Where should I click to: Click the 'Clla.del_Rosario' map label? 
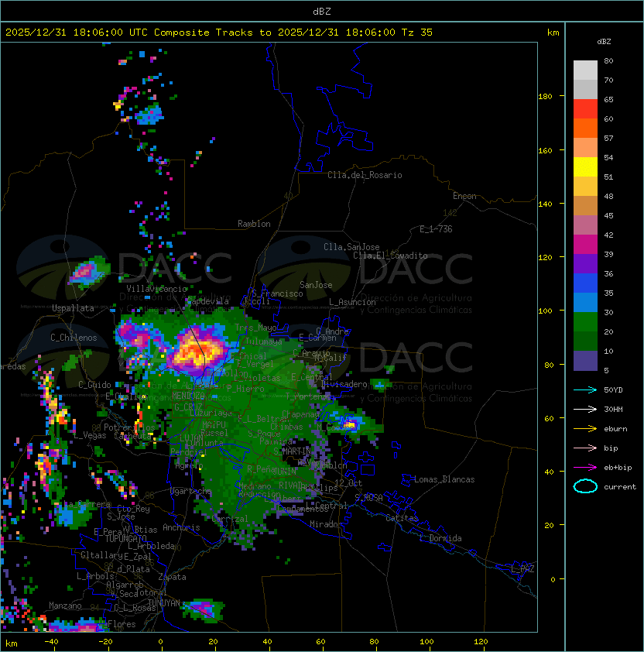point(365,175)
